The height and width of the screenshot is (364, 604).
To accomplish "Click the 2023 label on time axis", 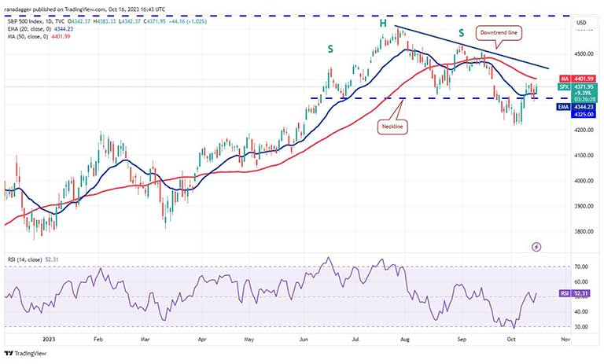I will (49, 340).
